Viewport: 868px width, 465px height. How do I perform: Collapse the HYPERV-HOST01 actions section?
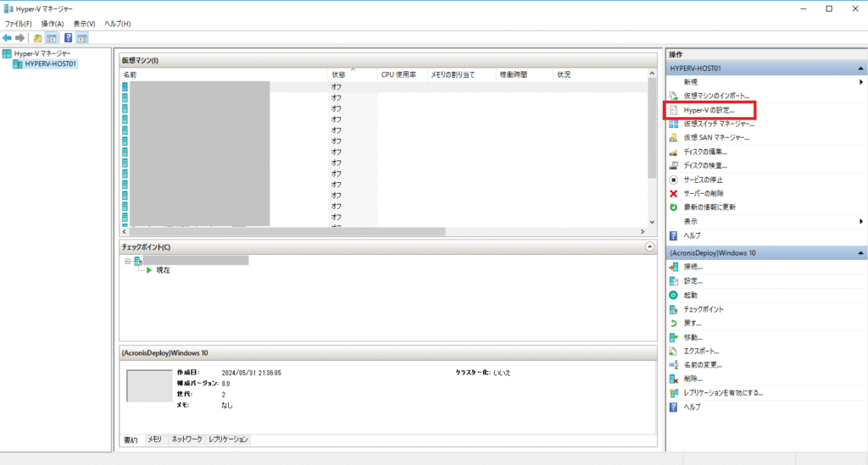(x=860, y=69)
